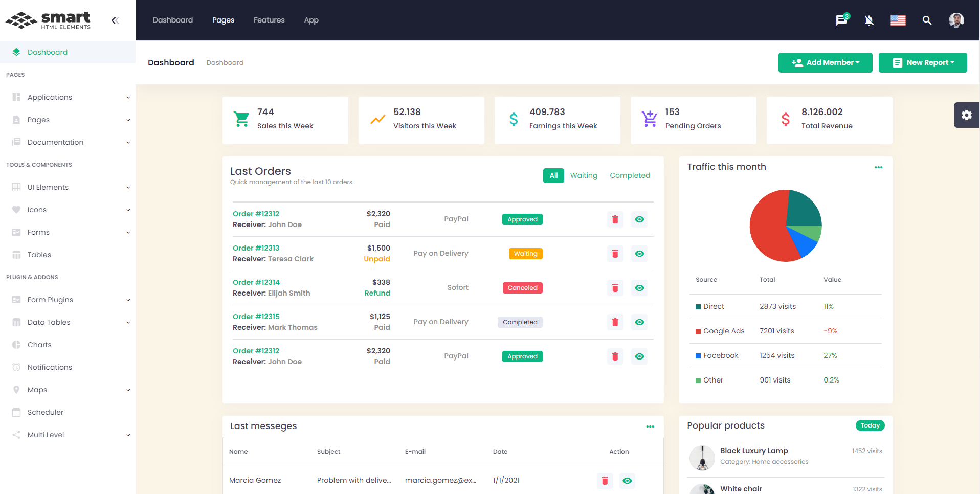Viewport: 980px width, 494px height.
Task: Open the Add Member dropdown
Action: click(x=825, y=62)
